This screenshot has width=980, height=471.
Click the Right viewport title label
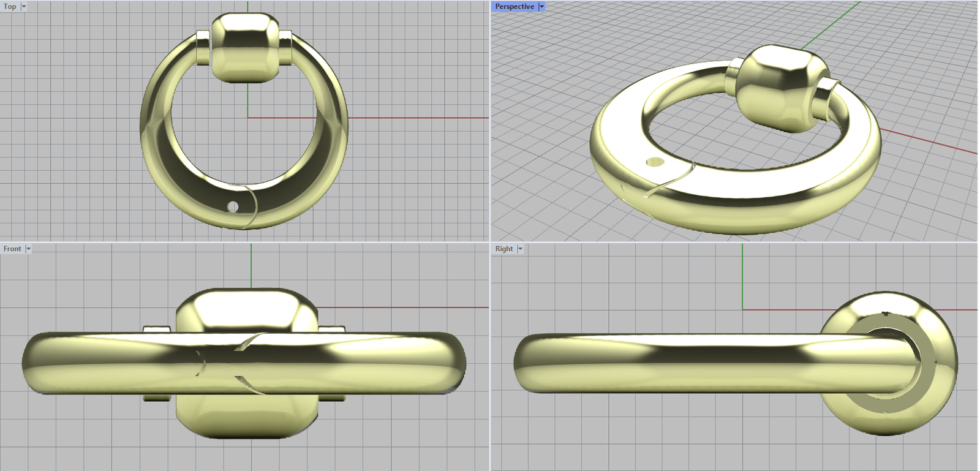(503, 249)
